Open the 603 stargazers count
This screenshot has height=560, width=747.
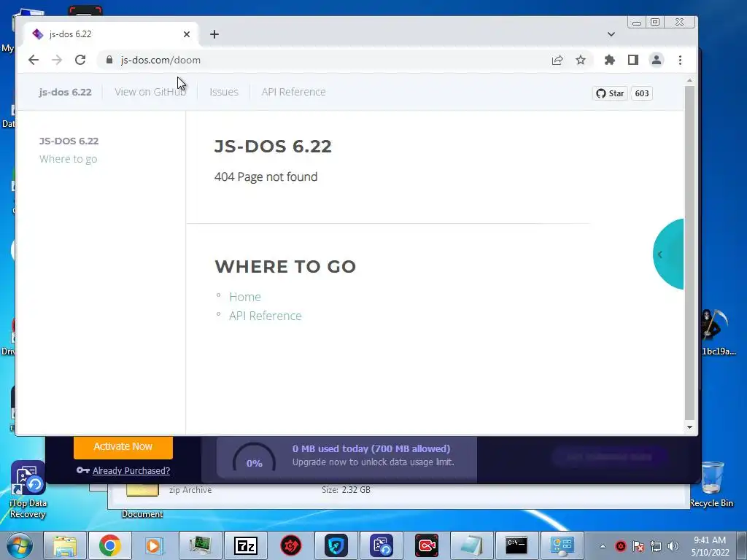coord(642,93)
